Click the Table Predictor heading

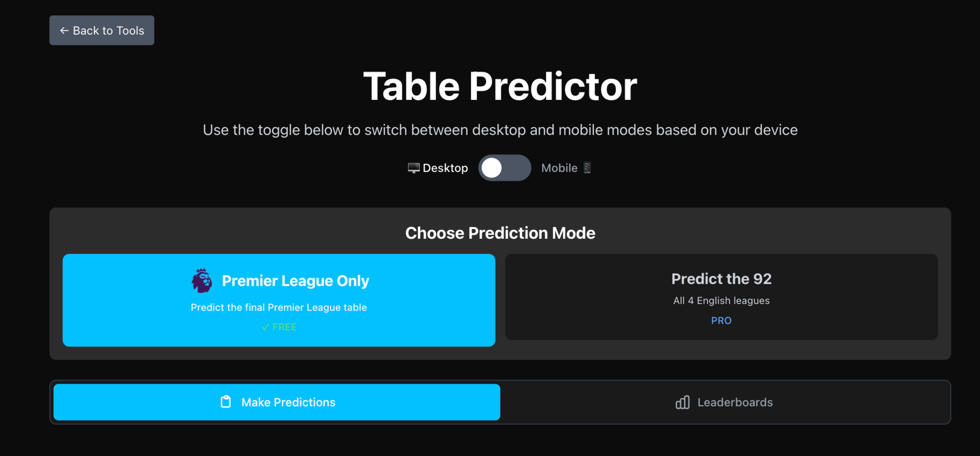tap(500, 86)
